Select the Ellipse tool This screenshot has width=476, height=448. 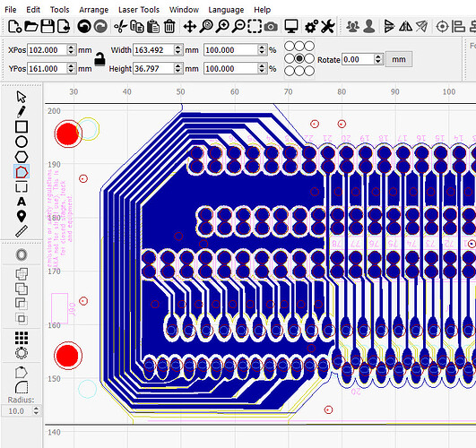22,142
